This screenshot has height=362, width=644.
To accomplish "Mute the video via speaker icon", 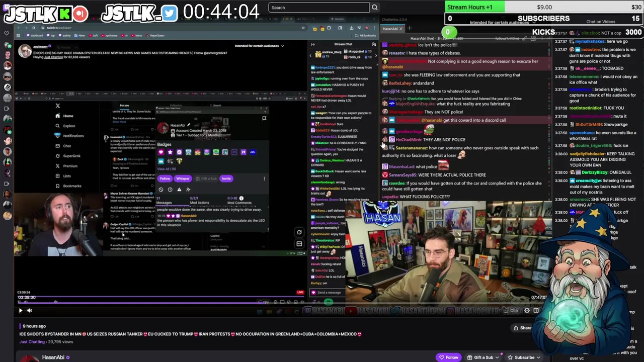I will coord(29,310).
